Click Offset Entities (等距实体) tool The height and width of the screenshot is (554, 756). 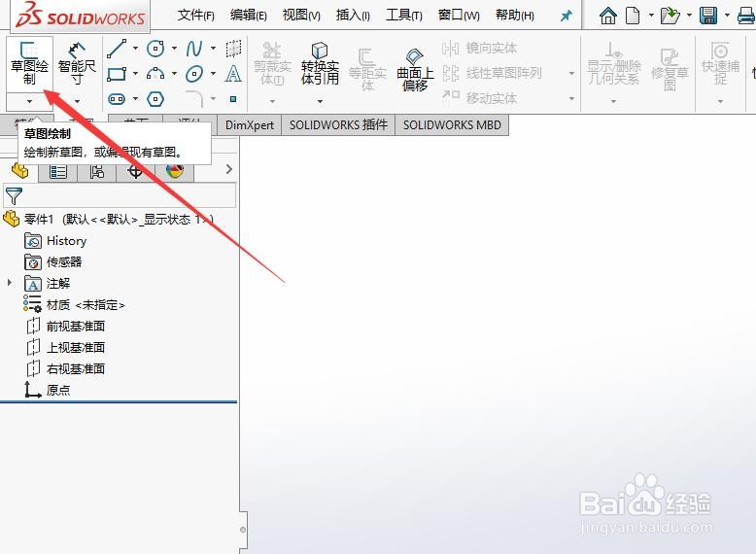coord(367,70)
